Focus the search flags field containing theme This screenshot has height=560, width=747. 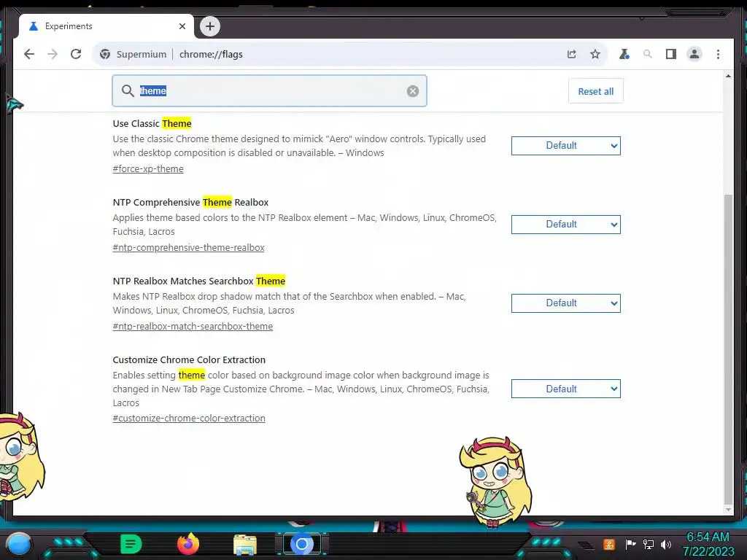[x=269, y=90]
